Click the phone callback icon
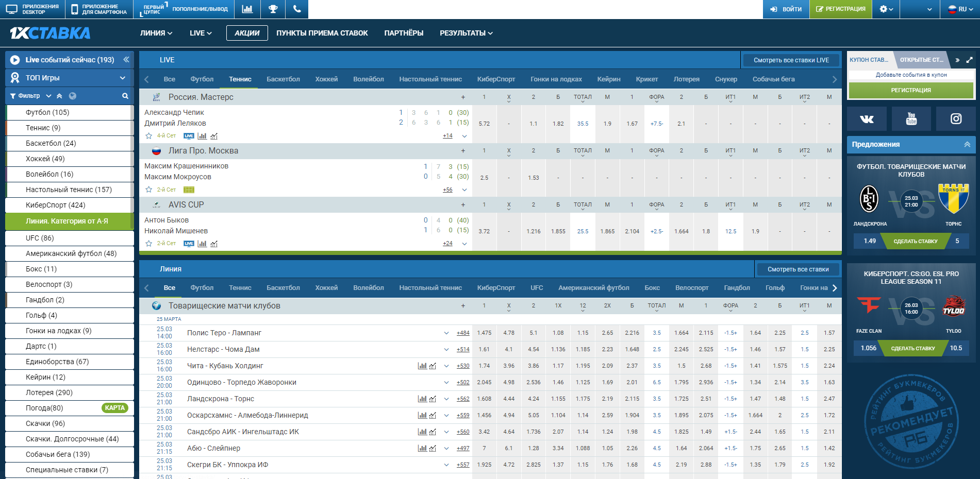The width and height of the screenshot is (980, 479). point(296,9)
